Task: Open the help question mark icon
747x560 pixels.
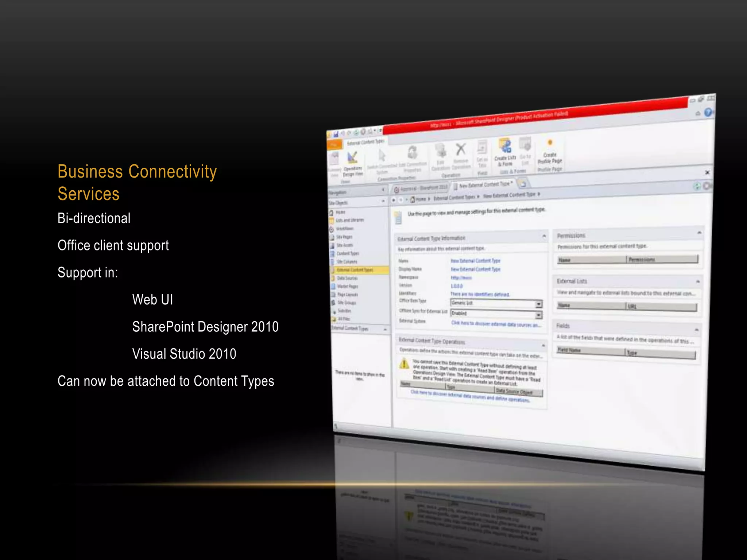Action: (708, 112)
